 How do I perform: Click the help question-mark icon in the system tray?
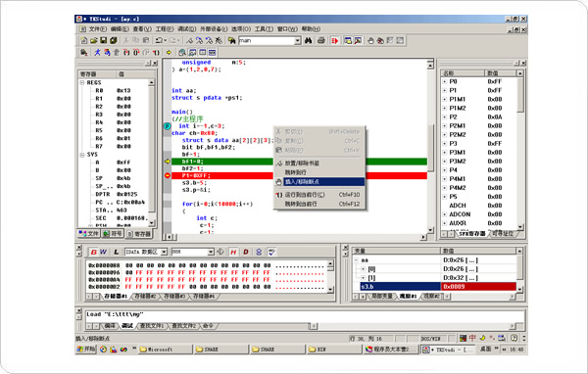coord(514,338)
